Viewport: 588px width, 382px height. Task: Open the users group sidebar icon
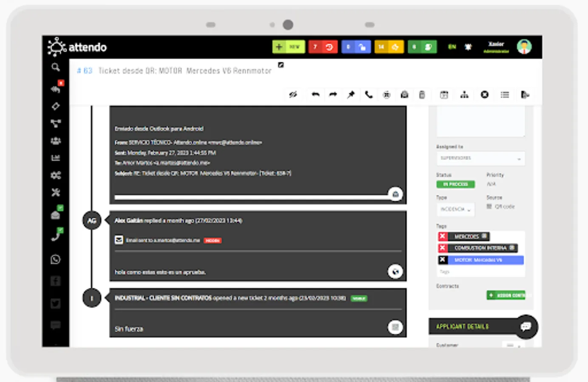click(56, 141)
